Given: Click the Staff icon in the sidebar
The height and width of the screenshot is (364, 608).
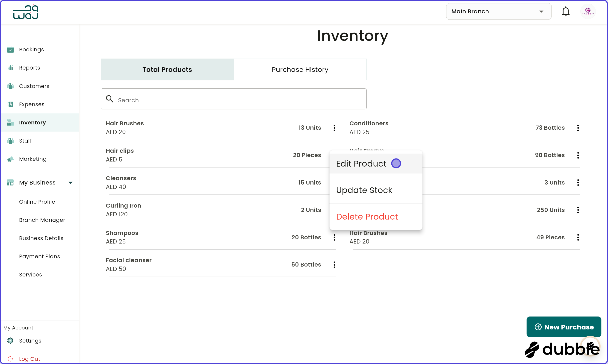Looking at the screenshot, I should [x=10, y=141].
